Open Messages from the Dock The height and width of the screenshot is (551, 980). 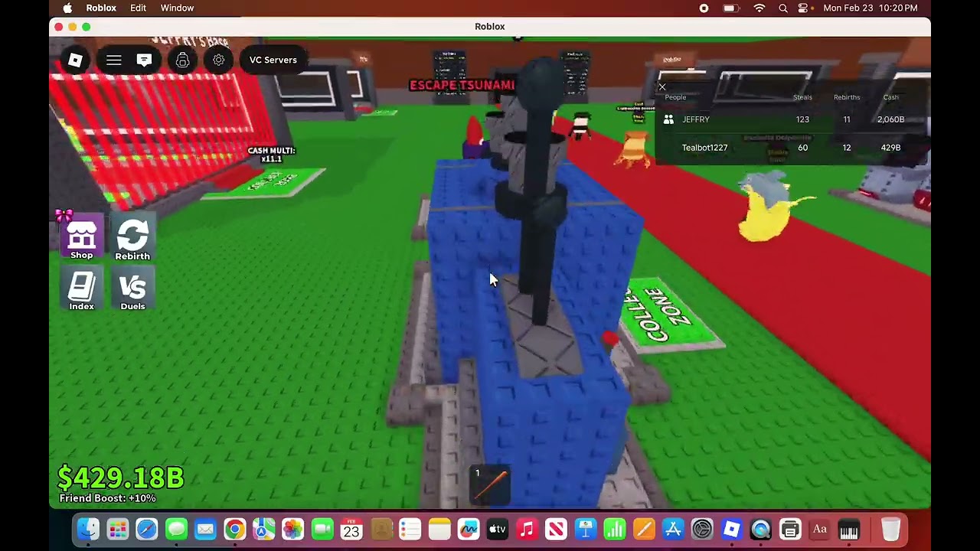click(176, 529)
